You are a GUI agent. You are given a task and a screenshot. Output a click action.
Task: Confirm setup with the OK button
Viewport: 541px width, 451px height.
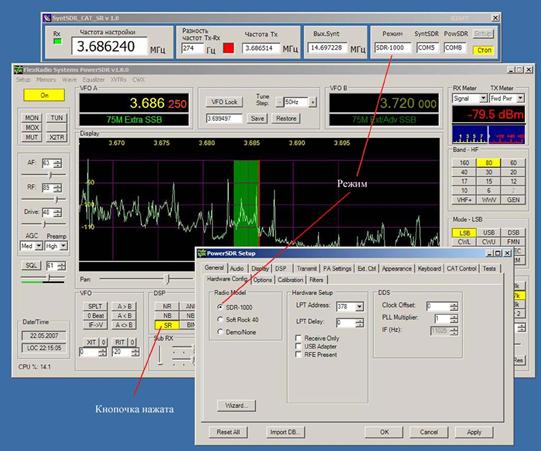coord(384,432)
